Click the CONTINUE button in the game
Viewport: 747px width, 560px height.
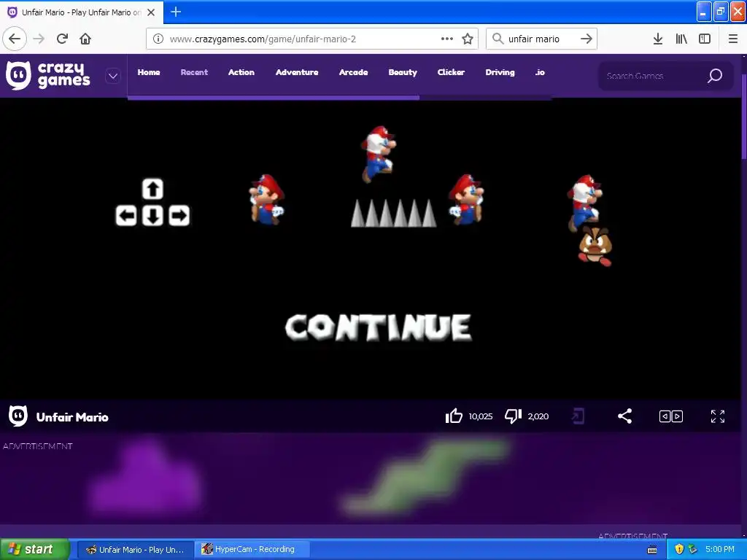(x=379, y=327)
